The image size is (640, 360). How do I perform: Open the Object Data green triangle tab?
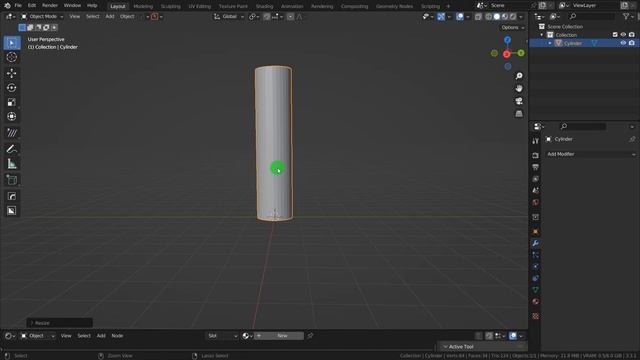(536, 290)
